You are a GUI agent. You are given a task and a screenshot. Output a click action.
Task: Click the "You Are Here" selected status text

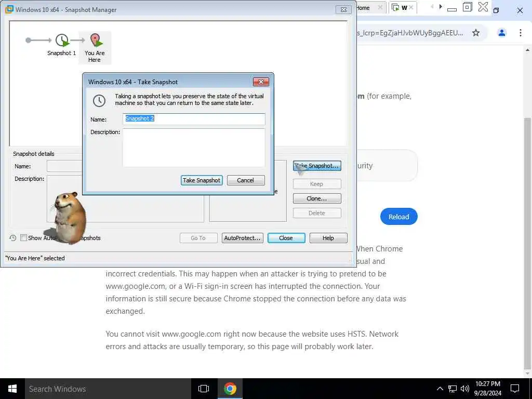(35, 258)
